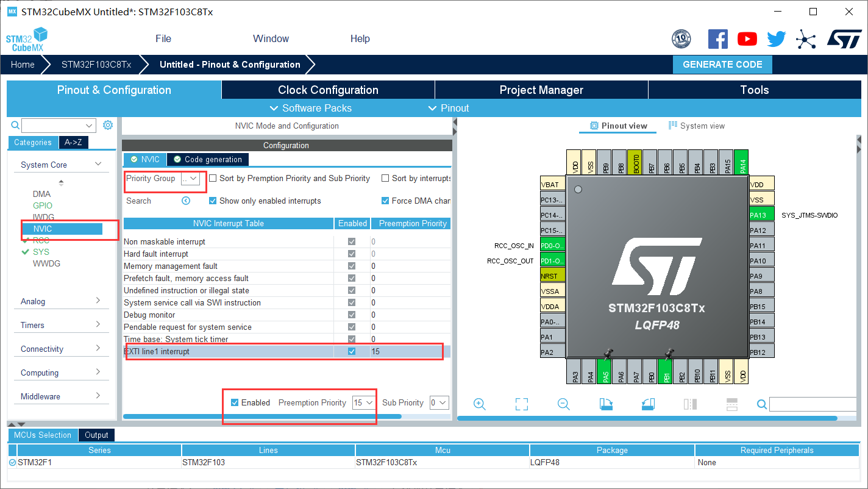
Task: Open the YouTube icon link
Action: (x=747, y=39)
